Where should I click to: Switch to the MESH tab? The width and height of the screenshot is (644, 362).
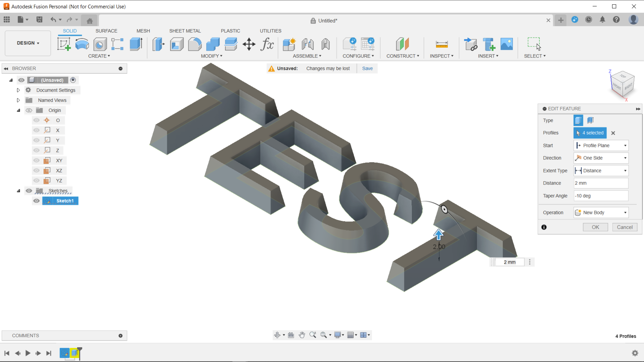click(143, 31)
